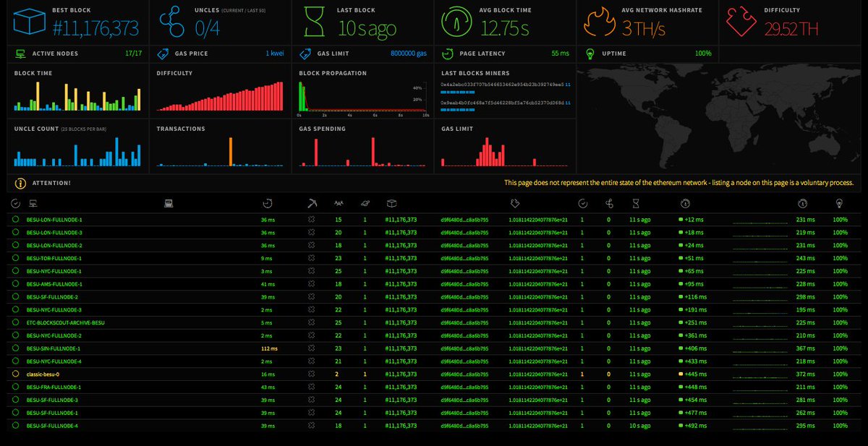Click the Gas Limit tag icon
This screenshot has width=868, height=446.
pyautogui.click(x=305, y=53)
